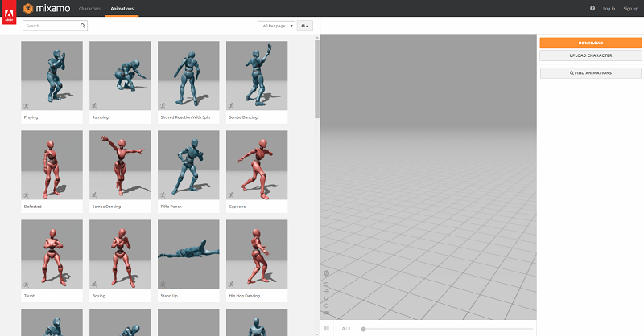644x336 pixels.
Task: Pause the animation playback
Action: coord(327,328)
